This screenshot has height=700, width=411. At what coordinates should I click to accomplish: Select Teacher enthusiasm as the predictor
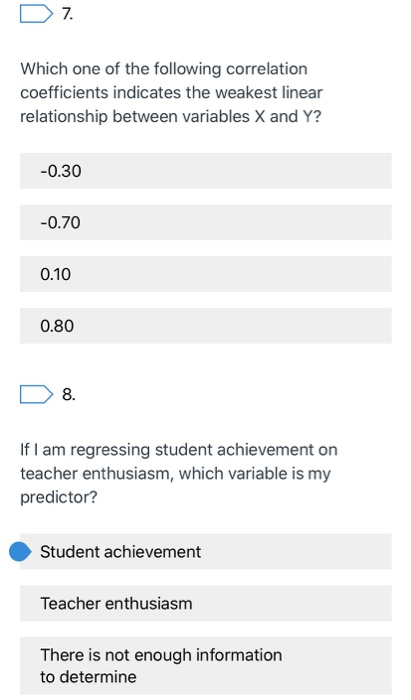(206, 604)
